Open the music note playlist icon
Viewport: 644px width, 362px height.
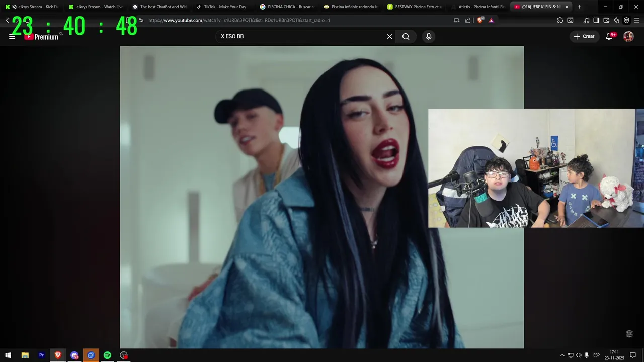(x=586, y=20)
